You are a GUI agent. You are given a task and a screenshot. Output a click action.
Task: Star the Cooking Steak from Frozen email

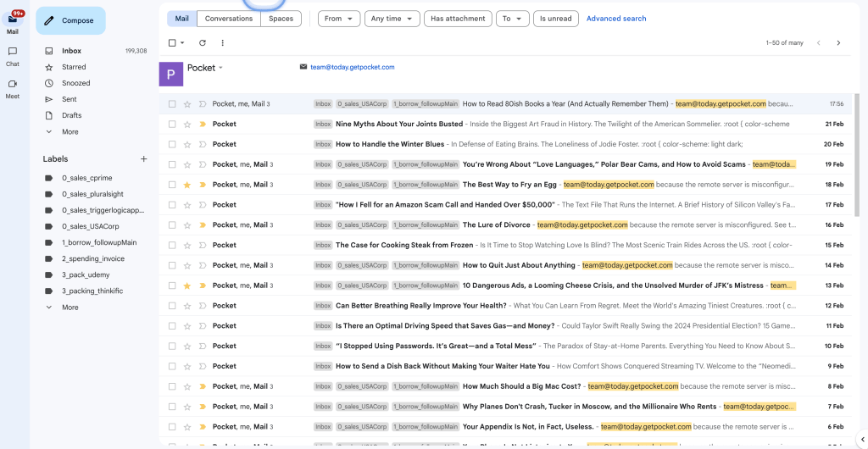[187, 245]
